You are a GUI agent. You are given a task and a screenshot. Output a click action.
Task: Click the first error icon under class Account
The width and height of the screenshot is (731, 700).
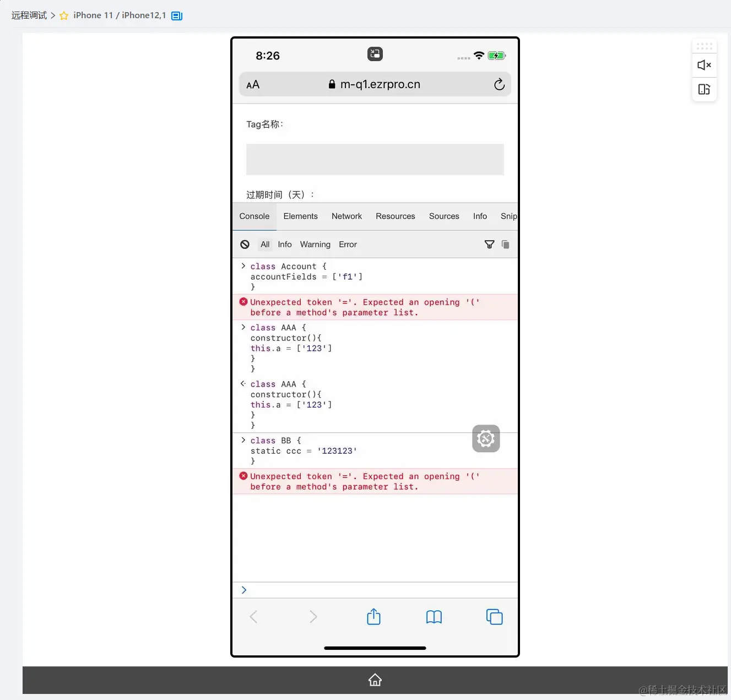(243, 302)
